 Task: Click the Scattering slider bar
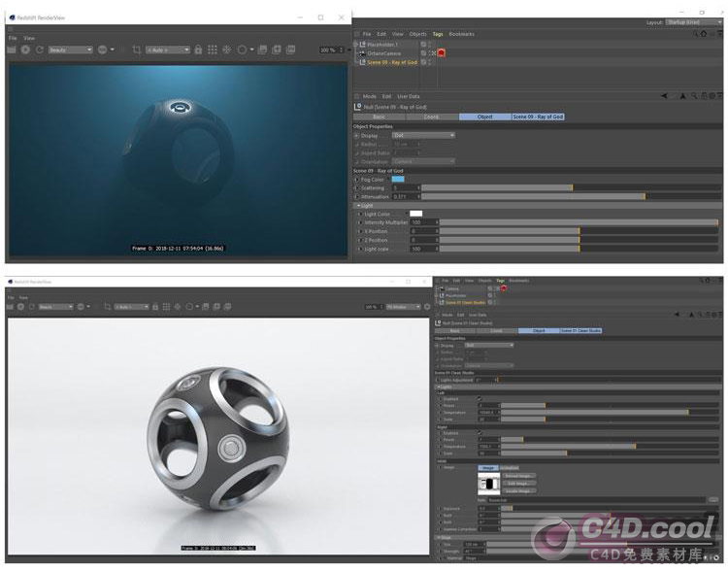pyautogui.click(x=571, y=187)
